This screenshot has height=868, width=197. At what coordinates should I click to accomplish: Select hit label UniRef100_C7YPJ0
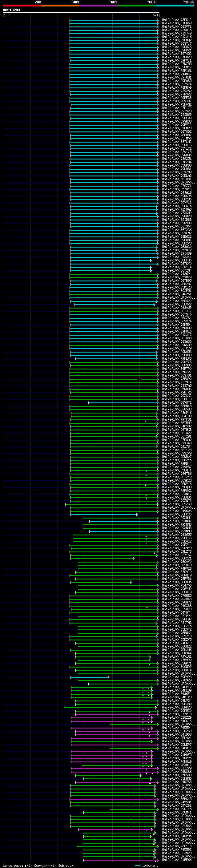point(177,714)
